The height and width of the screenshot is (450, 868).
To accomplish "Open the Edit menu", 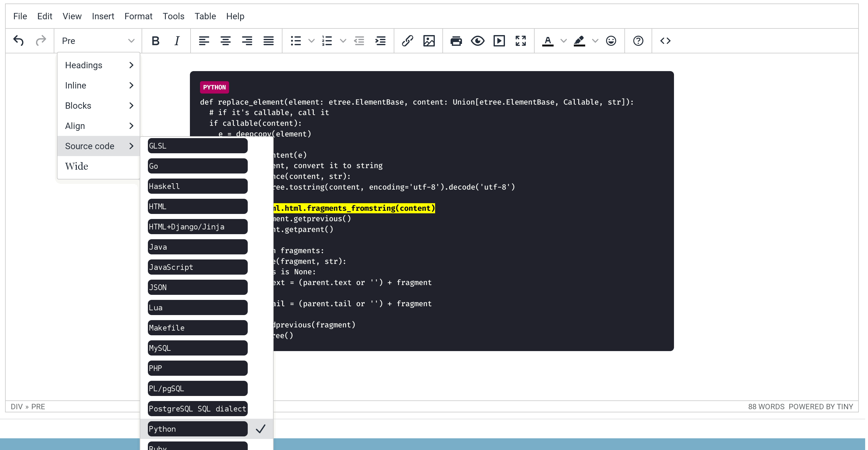I will 45,16.
